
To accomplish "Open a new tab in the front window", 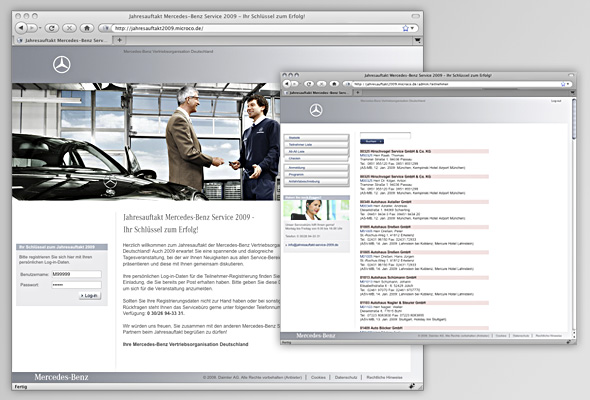I will pyautogui.click(x=358, y=92).
